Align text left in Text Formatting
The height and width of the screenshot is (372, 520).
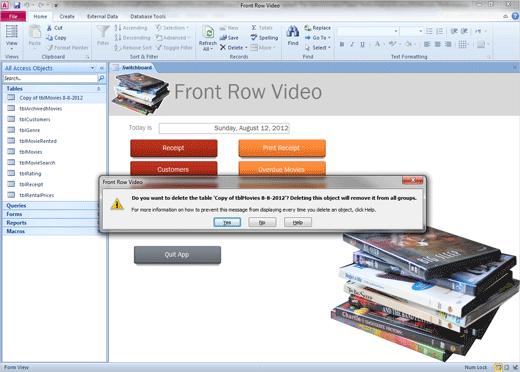[x=427, y=44]
